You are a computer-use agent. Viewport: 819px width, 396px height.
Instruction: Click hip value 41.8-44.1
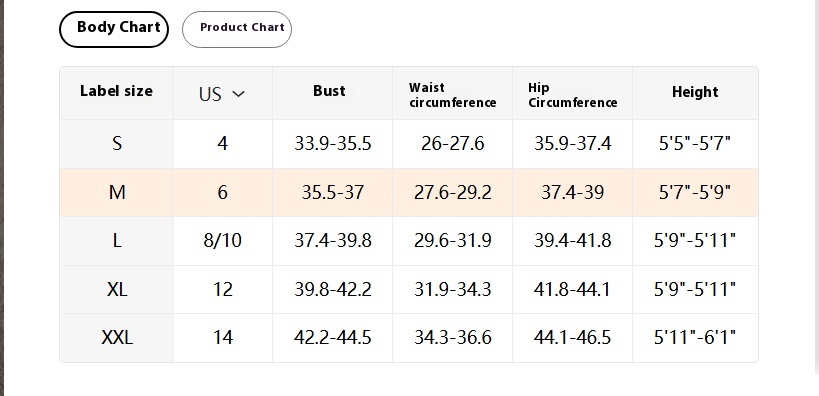point(572,289)
